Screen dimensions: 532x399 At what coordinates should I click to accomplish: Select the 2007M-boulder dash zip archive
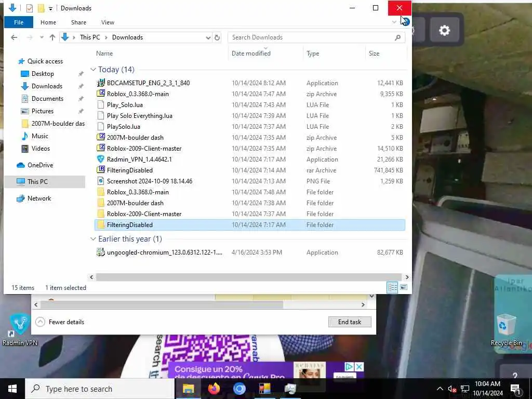pos(135,137)
